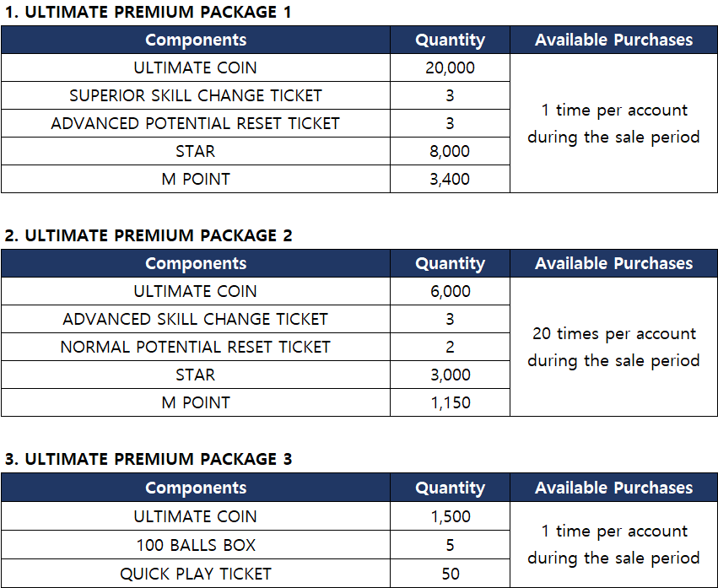Select the 20,000 quantity value

[450, 67]
